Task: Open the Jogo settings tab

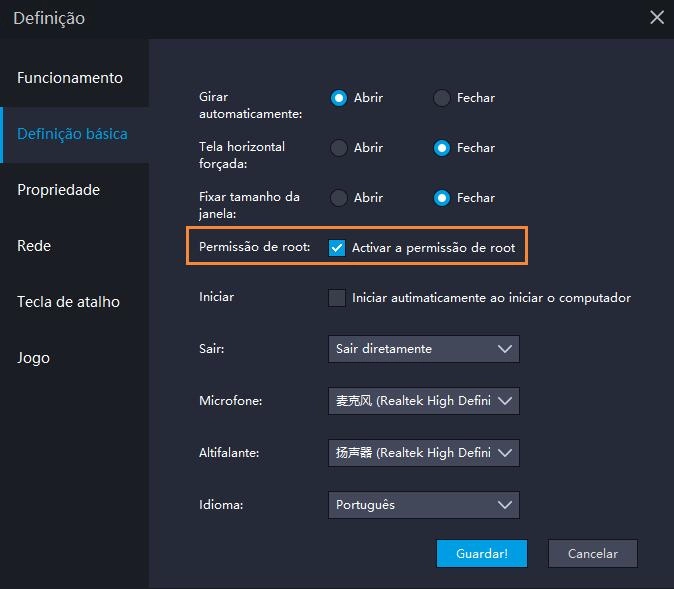Action: (x=74, y=358)
